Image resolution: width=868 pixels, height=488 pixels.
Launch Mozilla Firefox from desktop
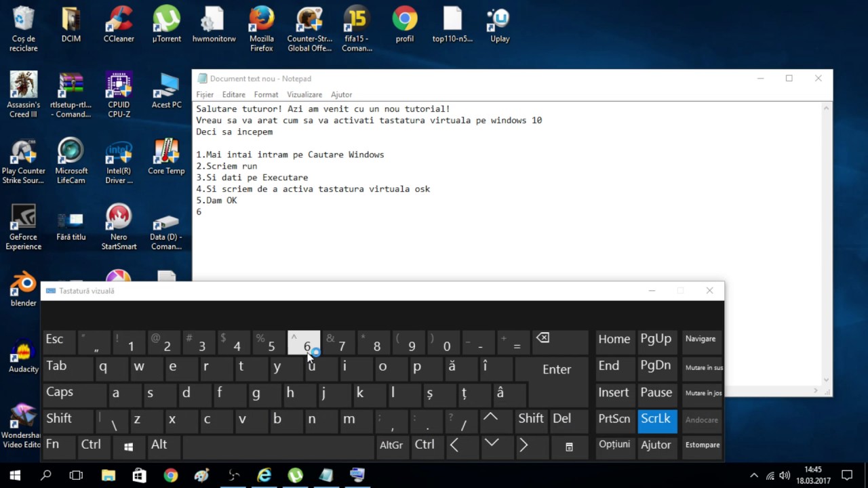[261, 29]
